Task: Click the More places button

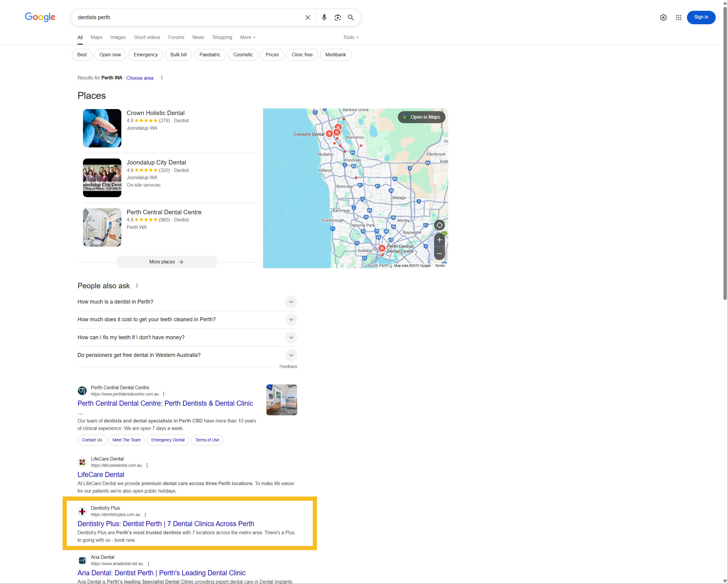Action: coord(167,262)
